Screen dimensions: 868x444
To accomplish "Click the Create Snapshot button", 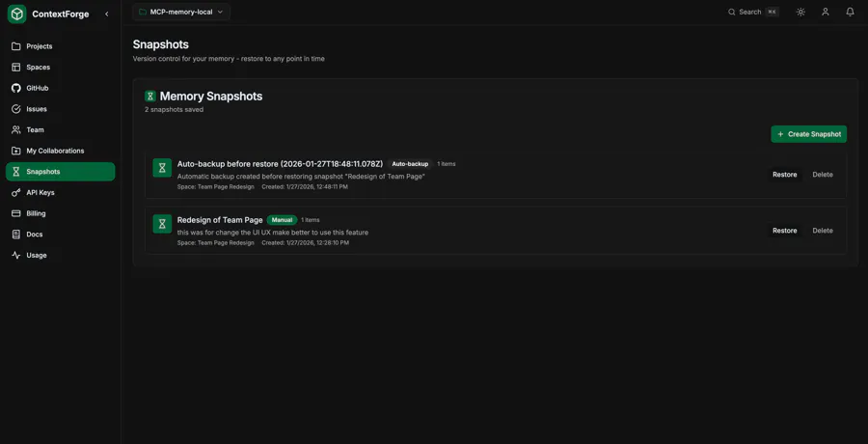I will [x=809, y=134].
